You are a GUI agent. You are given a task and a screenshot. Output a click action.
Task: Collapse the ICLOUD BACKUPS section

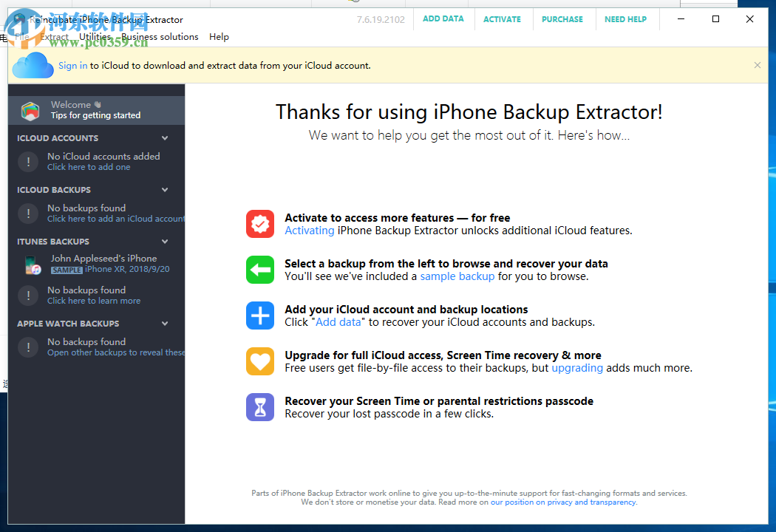(x=165, y=189)
